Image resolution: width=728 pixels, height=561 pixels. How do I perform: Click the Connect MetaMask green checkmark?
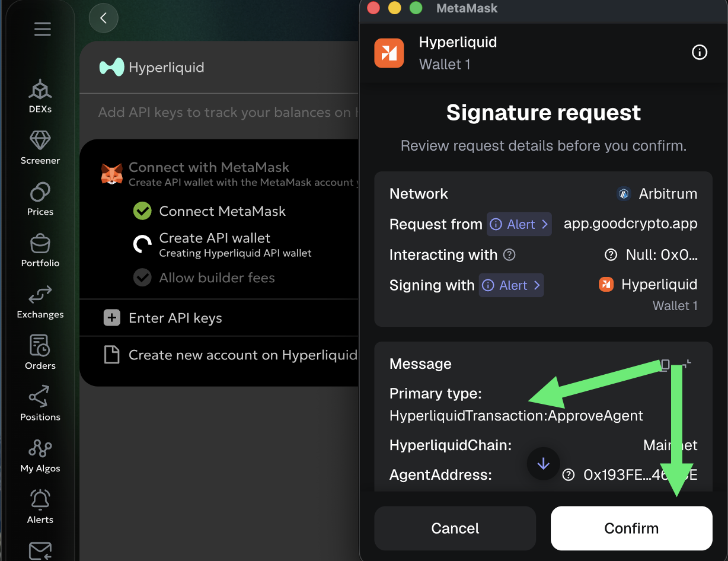click(142, 211)
